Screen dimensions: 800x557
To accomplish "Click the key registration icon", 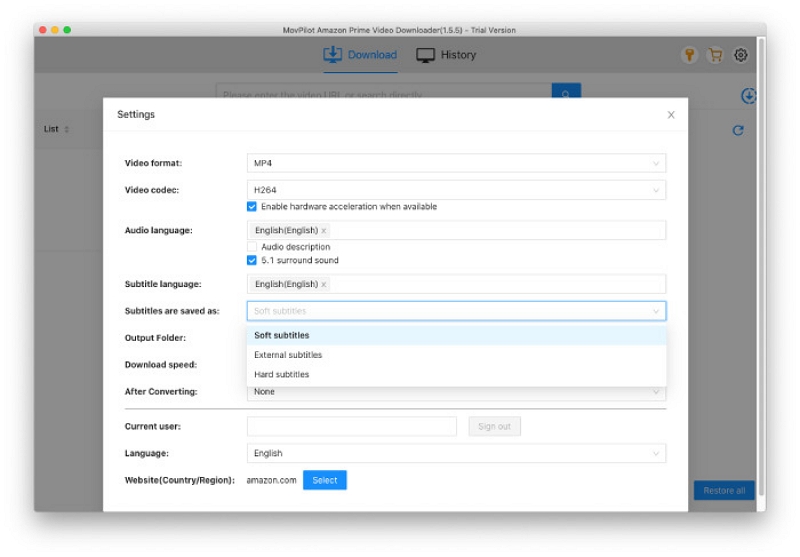I will pyautogui.click(x=689, y=56).
